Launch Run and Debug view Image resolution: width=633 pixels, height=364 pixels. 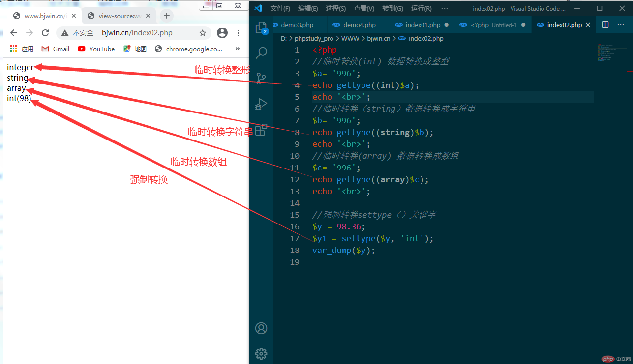point(261,104)
